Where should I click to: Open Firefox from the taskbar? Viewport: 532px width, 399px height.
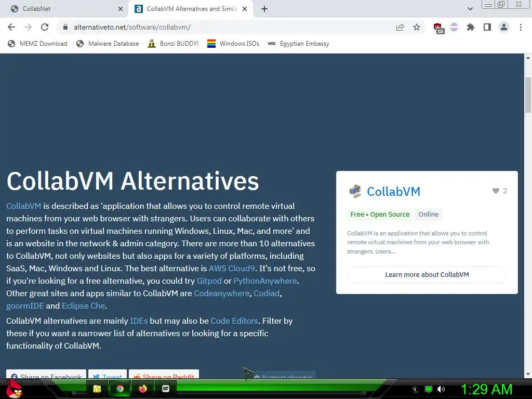pyautogui.click(x=143, y=389)
